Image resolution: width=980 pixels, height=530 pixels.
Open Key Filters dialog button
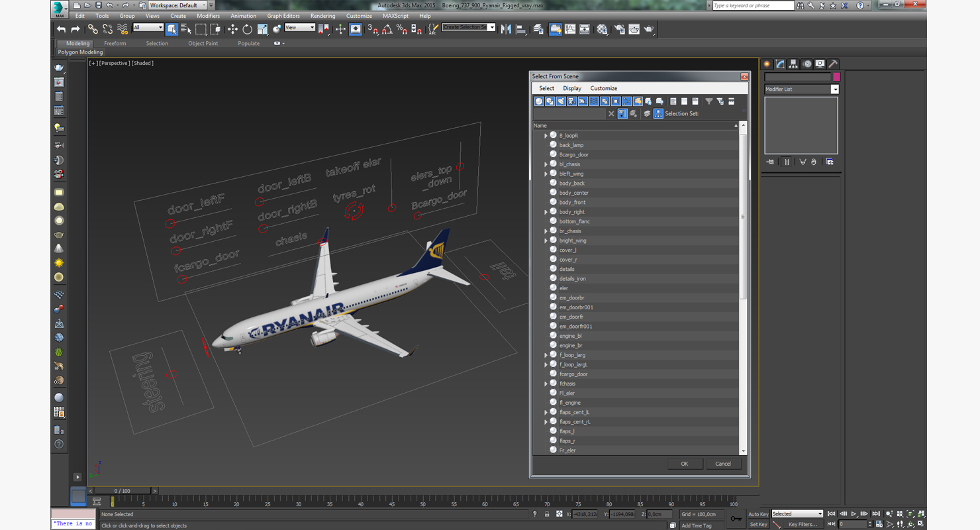coord(803,524)
